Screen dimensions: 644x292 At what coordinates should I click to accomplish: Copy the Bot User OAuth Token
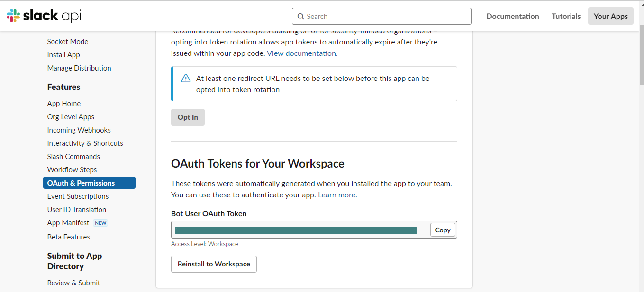pos(443,230)
